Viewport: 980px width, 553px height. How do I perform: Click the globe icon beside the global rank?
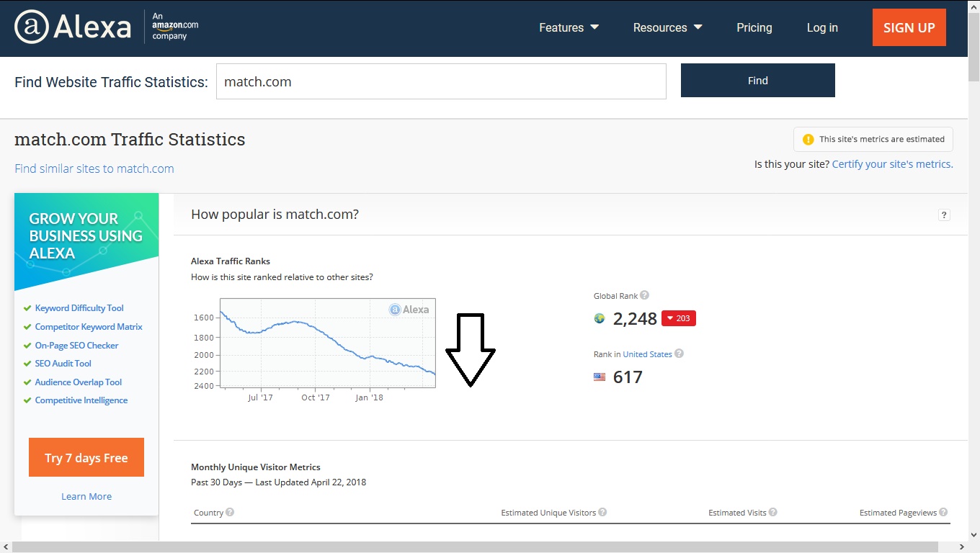coord(600,318)
